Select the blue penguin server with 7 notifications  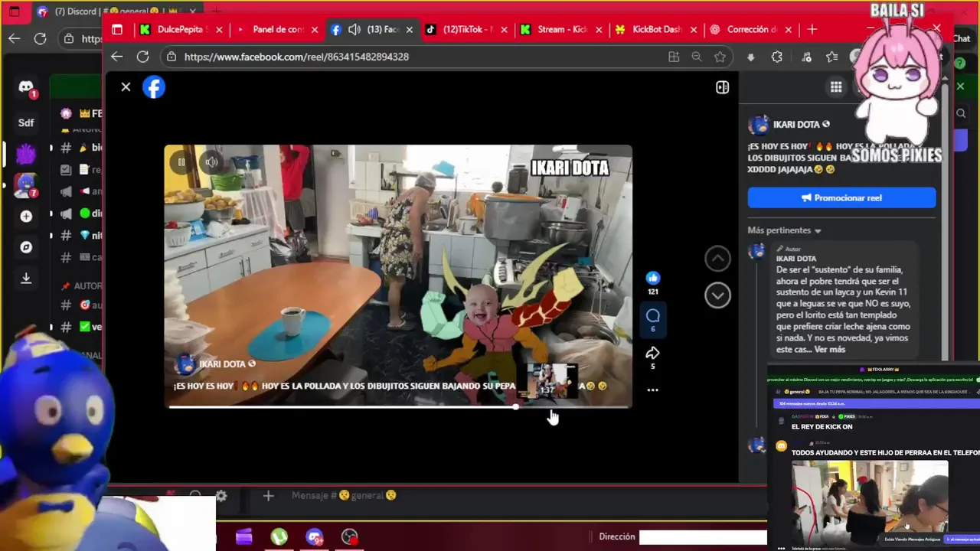point(26,185)
